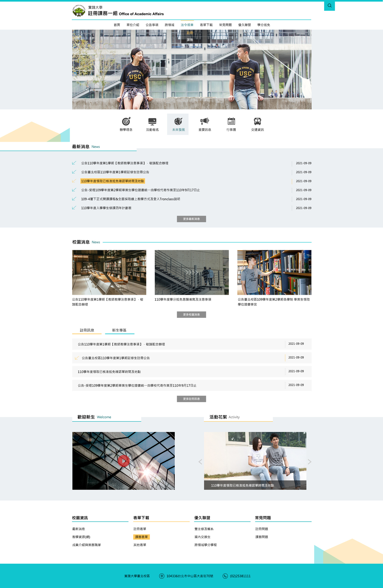Open 單位介紹 navigation menu
The image size is (383, 588).
pyautogui.click(x=133, y=25)
